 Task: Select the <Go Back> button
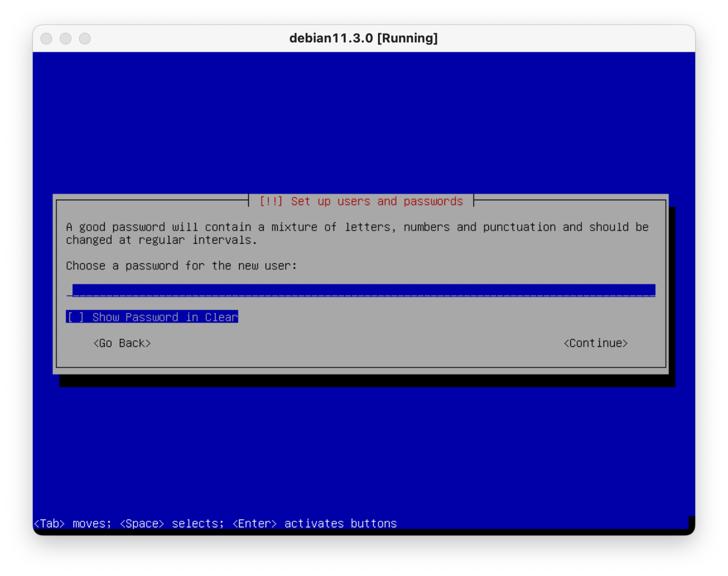122,343
